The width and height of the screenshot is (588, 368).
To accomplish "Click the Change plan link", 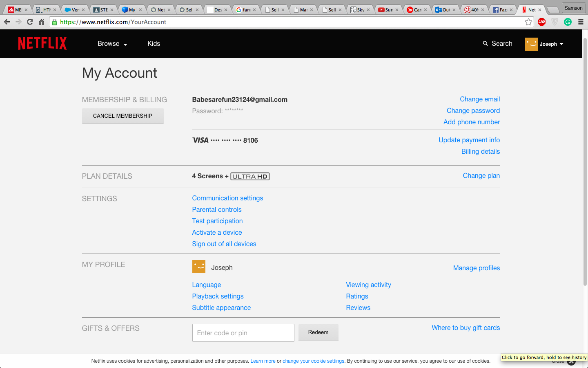I will [x=481, y=175].
